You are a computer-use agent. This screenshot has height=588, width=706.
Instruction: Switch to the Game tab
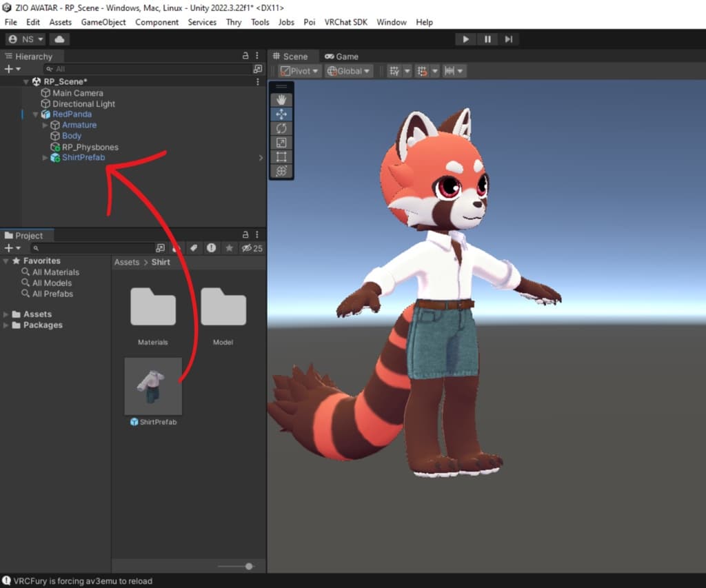click(342, 57)
